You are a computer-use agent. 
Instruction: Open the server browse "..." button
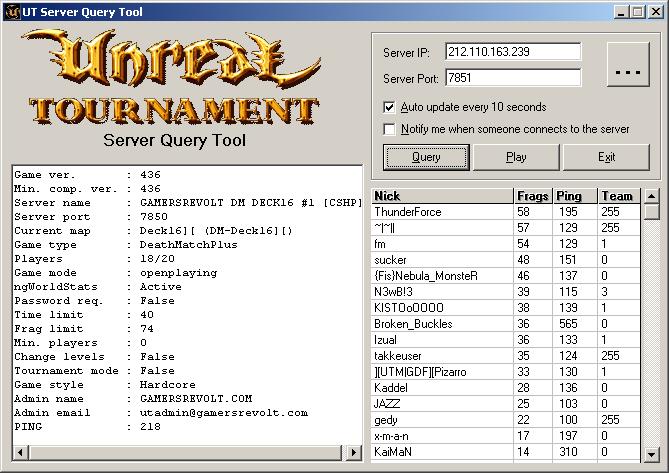pyautogui.click(x=628, y=64)
